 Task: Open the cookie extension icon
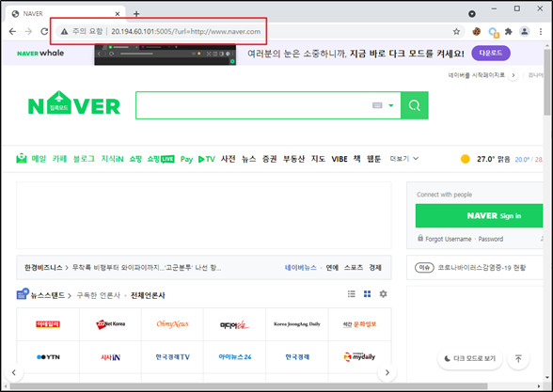(477, 32)
